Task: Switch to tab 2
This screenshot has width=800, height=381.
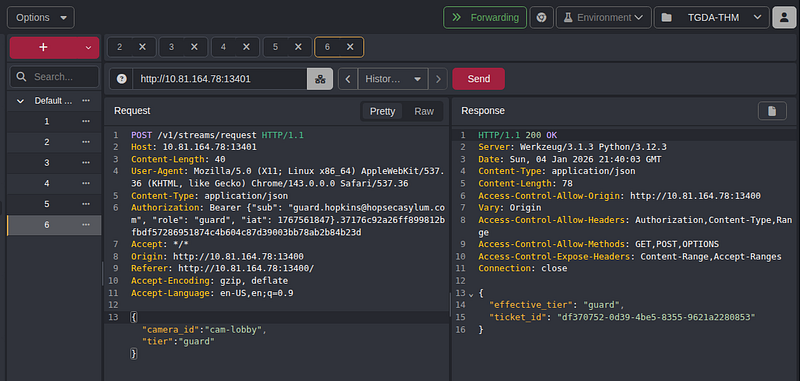Action: (x=119, y=47)
